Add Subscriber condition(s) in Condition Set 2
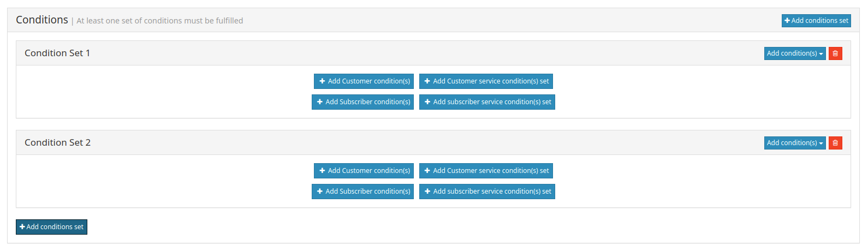The image size is (868, 245). click(x=362, y=192)
